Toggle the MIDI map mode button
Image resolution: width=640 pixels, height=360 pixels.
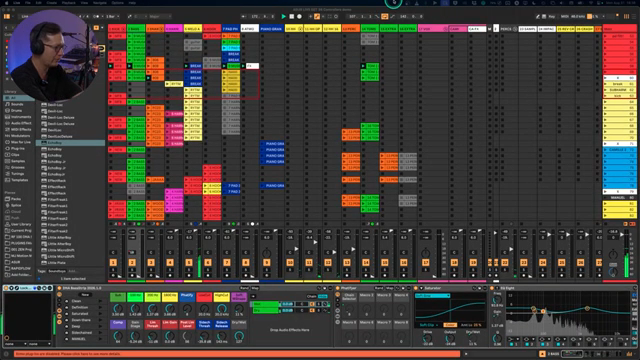point(564,16)
